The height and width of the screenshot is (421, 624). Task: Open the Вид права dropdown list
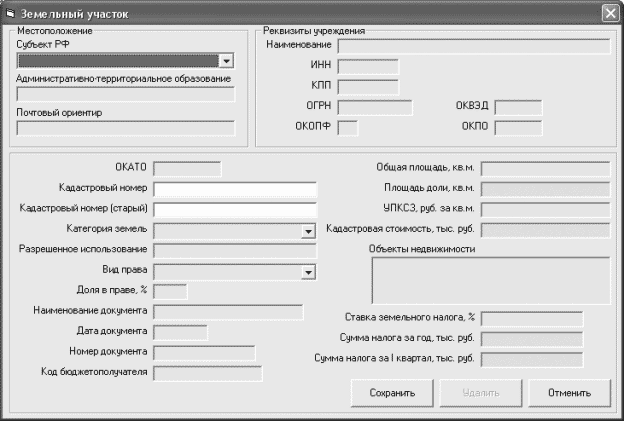(x=308, y=272)
